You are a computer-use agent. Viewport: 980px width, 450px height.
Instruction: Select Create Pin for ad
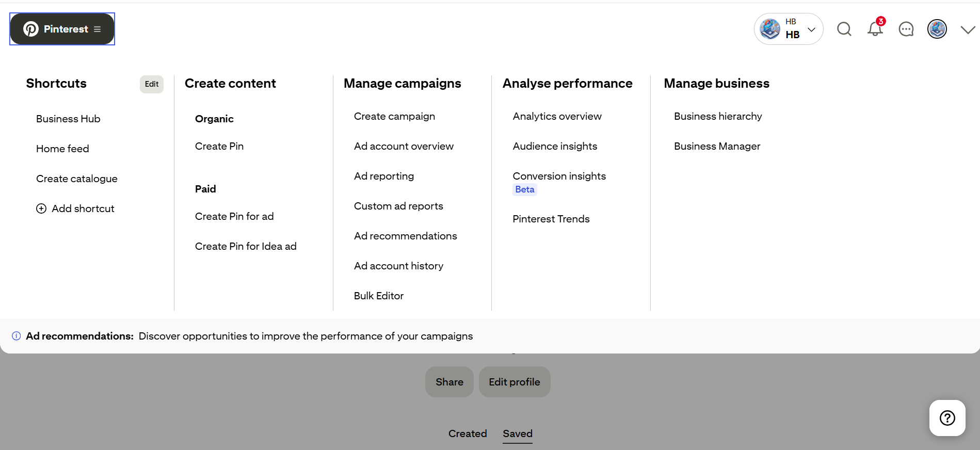click(234, 216)
